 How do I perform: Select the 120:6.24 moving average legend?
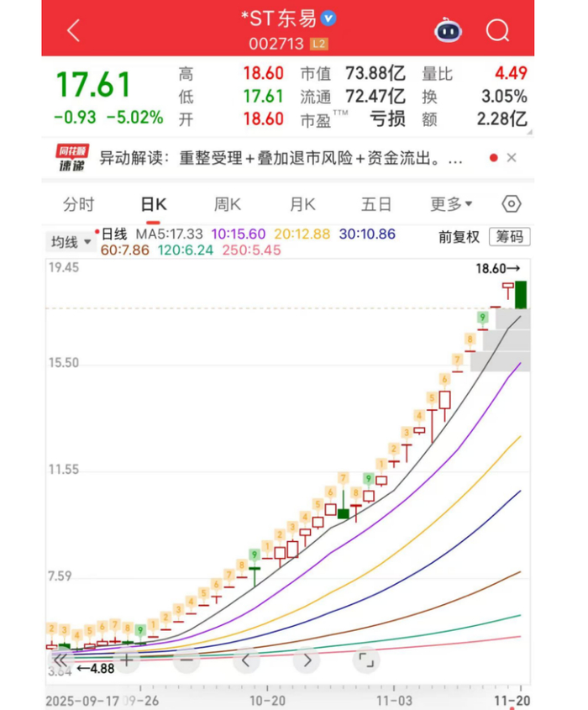point(185,250)
